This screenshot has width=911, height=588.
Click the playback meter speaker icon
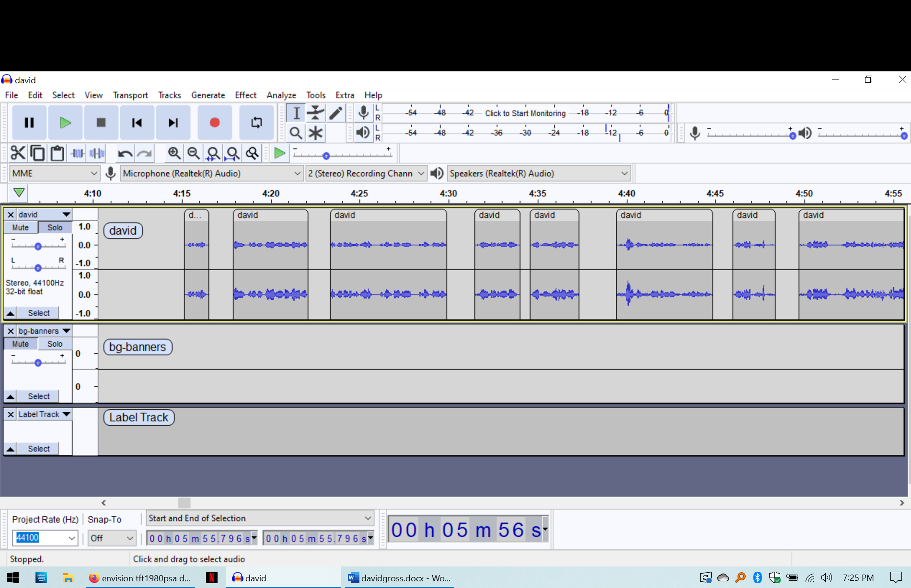click(364, 133)
